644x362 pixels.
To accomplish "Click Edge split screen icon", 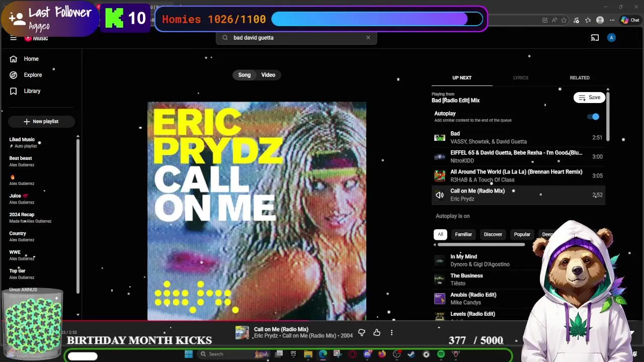I will [x=545, y=20].
